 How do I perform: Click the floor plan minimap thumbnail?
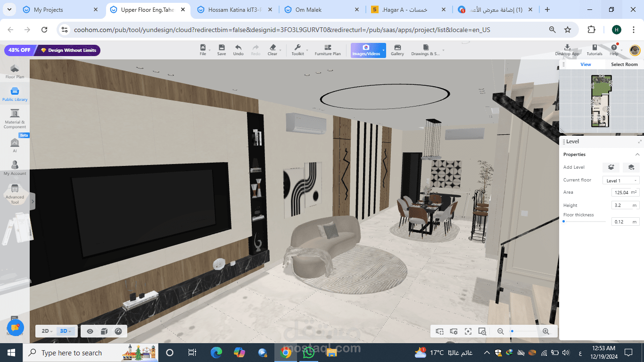pyautogui.click(x=601, y=101)
